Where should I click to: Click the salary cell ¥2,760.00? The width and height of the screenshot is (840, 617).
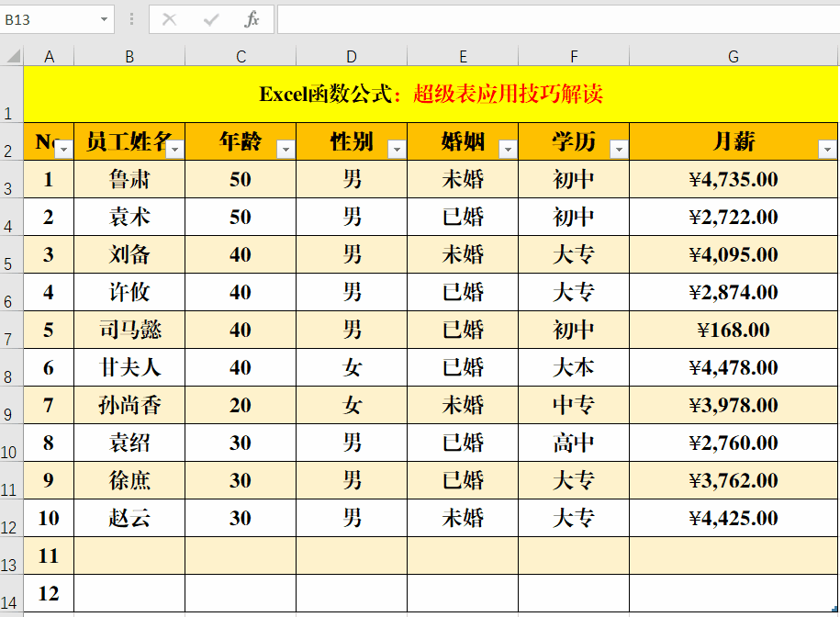pyautogui.click(x=734, y=443)
